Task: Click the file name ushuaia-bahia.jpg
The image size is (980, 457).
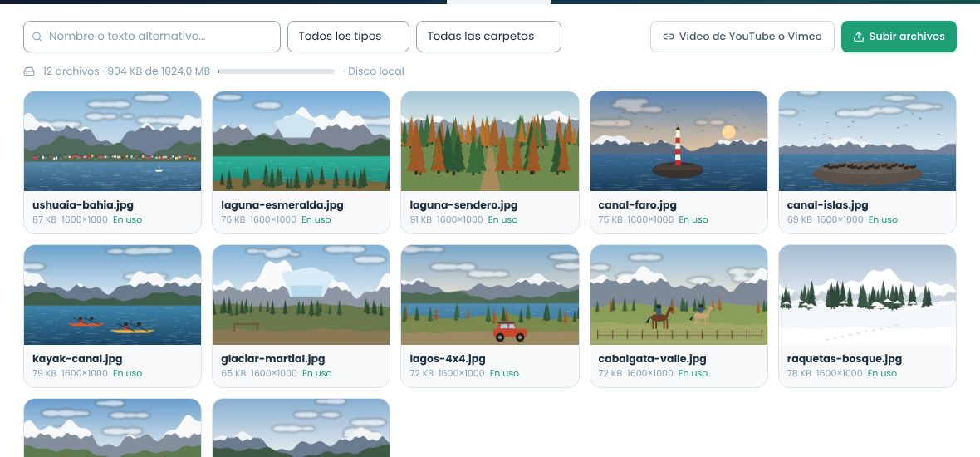Action: (x=83, y=205)
